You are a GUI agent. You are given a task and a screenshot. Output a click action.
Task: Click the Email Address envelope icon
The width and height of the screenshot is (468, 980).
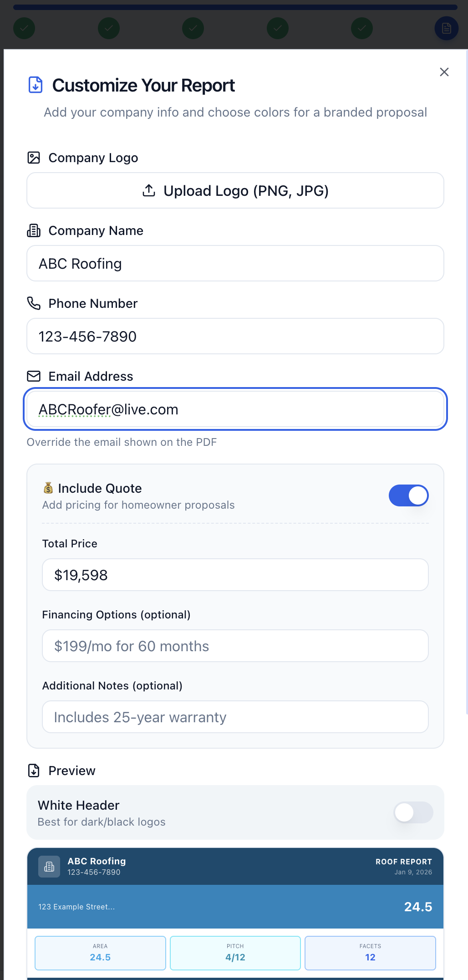34,376
